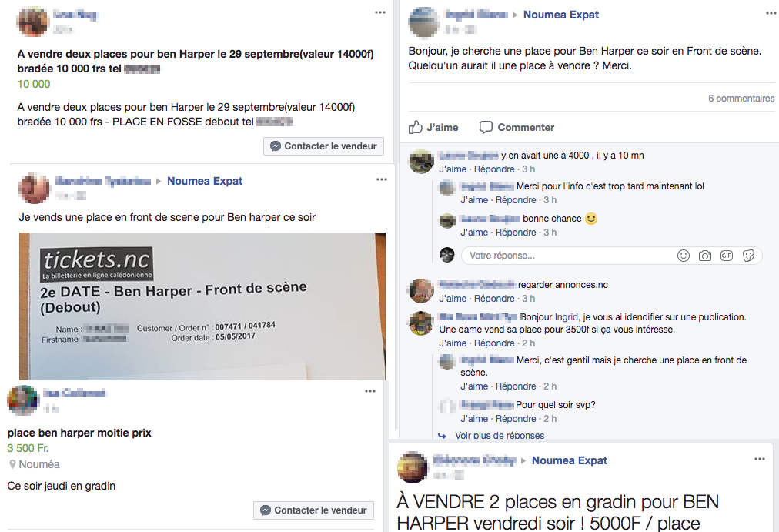
Task: Open options menu on the 10 000 frs ticket post
Action: 380,12
